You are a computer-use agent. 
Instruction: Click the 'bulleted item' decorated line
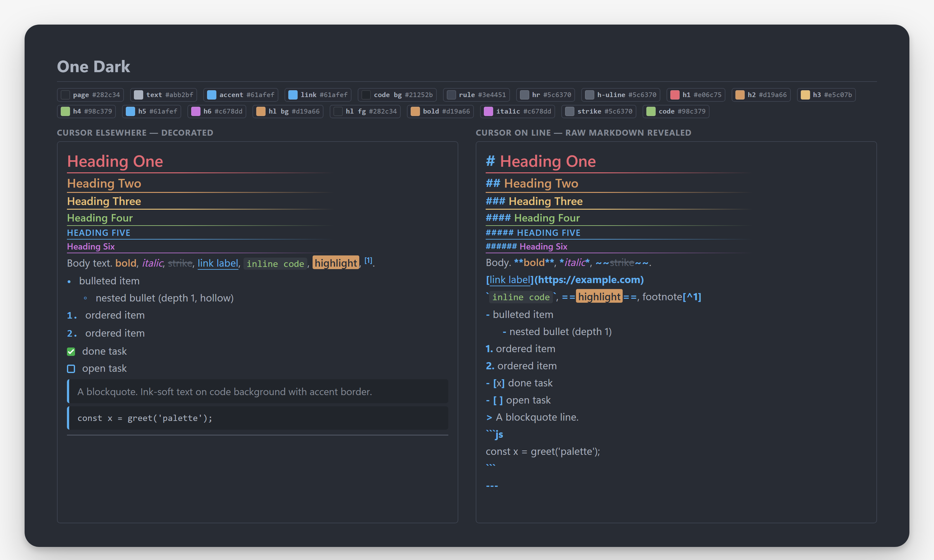click(109, 281)
